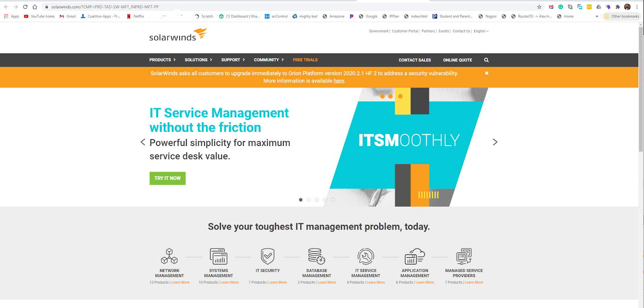The image size is (644, 308).
Task: Show hidden bookmarks with double chevron
Action: tap(597, 16)
